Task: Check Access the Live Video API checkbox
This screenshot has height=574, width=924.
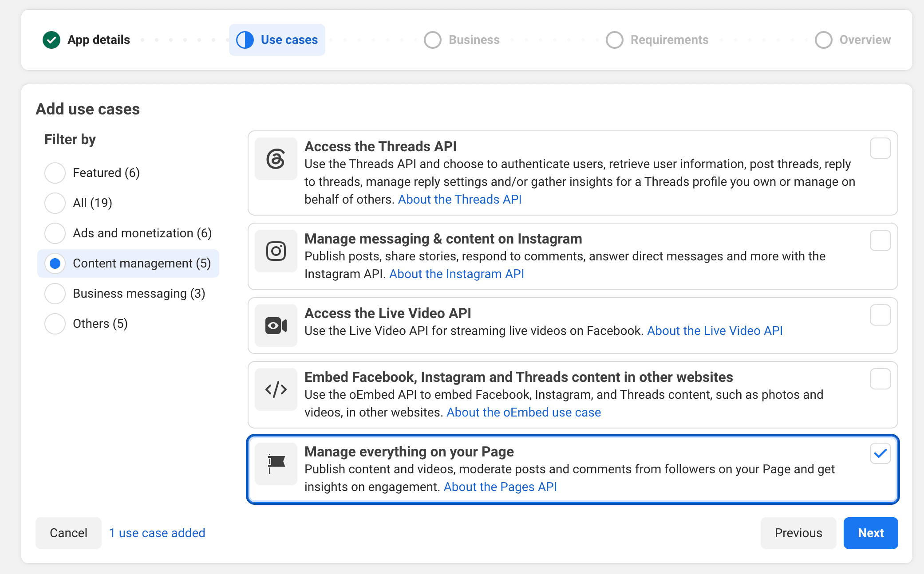Action: coord(881,315)
